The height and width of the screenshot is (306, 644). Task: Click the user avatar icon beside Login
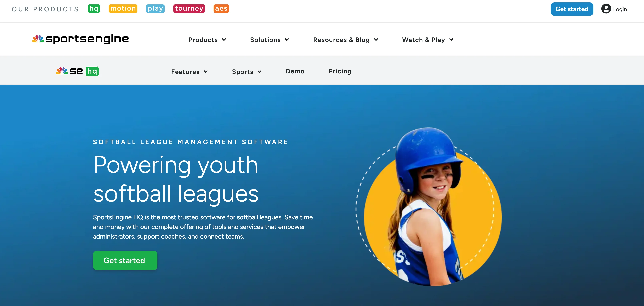coord(606,9)
